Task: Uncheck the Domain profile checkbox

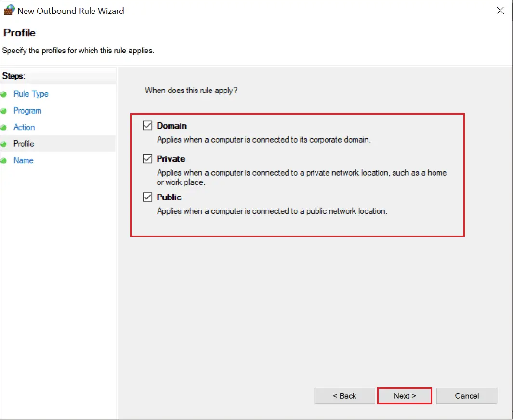Action: [147, 125]
